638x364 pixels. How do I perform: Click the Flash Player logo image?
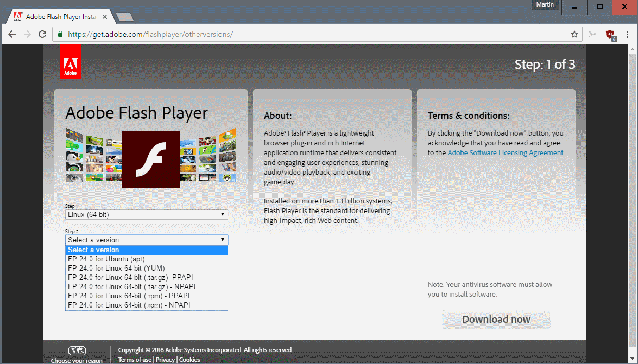pos(150,158)
